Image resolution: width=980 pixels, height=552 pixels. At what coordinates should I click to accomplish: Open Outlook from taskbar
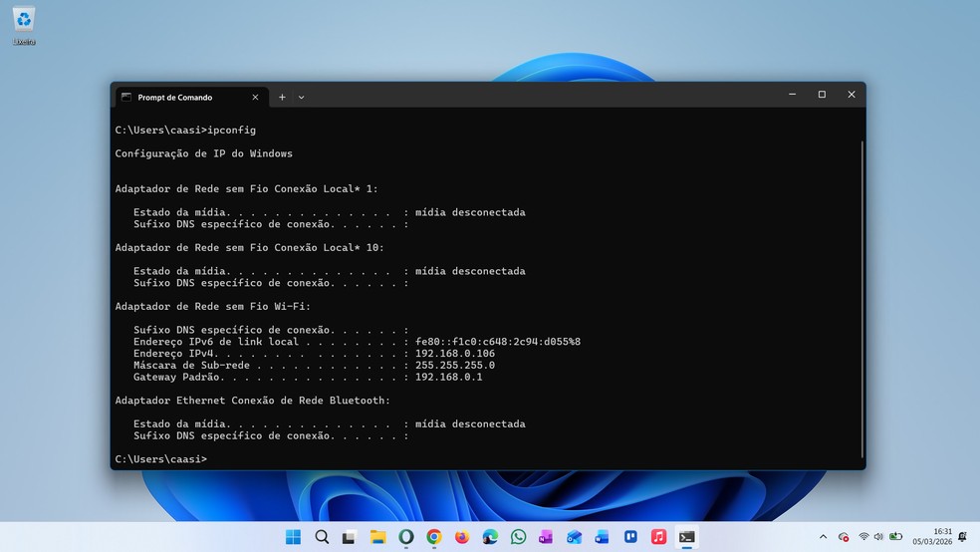pos(574,537)
